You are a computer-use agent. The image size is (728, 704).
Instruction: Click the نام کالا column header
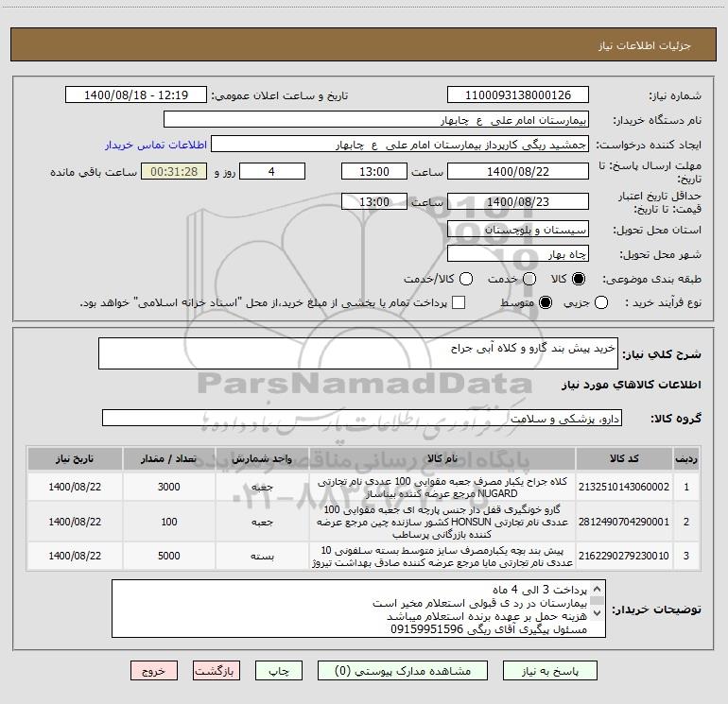point(442,458)
